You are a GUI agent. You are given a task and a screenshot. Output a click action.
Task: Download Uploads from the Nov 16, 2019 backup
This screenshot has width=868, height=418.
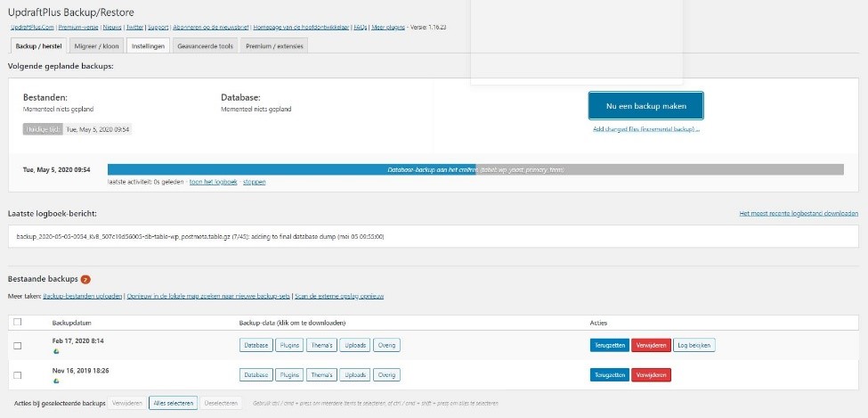353,375
